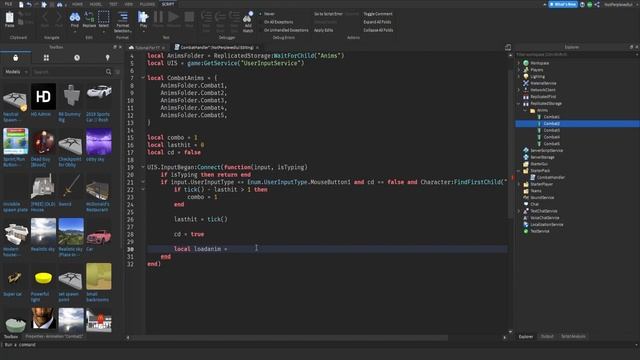Click Toggle Comment action
This screenshot has height=360, width=640.
tap(378, 14)
